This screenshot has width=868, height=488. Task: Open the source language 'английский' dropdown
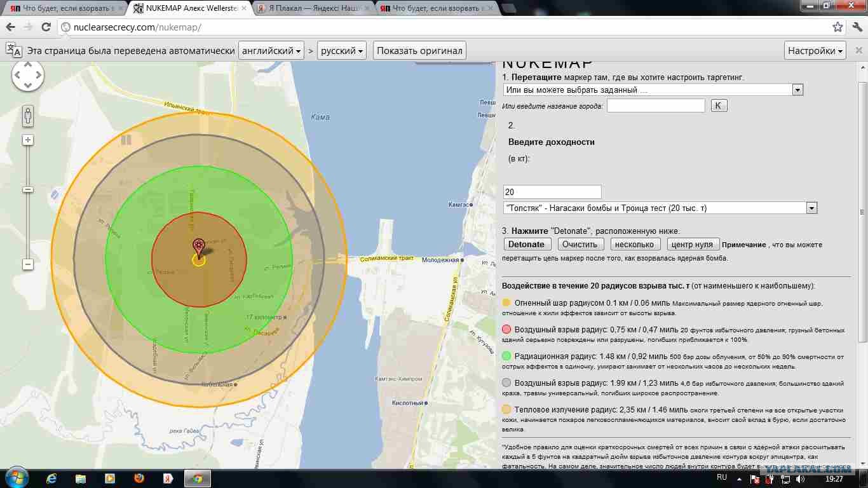271,51
